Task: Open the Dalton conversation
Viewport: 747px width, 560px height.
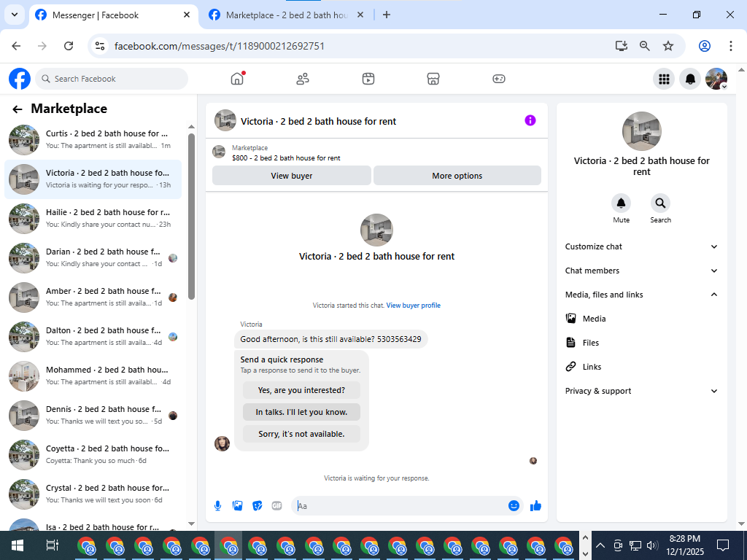Action: tap(93, 337)
